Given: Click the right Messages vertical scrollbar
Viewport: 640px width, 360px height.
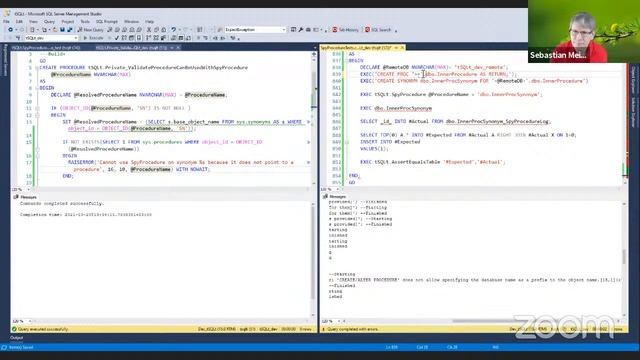Looking at the screenshot, I should point(624,258).
